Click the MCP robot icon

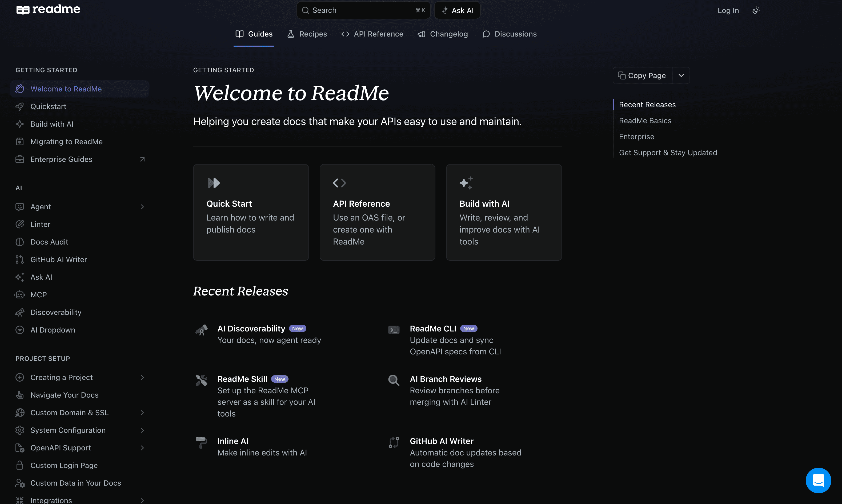pos(20,295)
